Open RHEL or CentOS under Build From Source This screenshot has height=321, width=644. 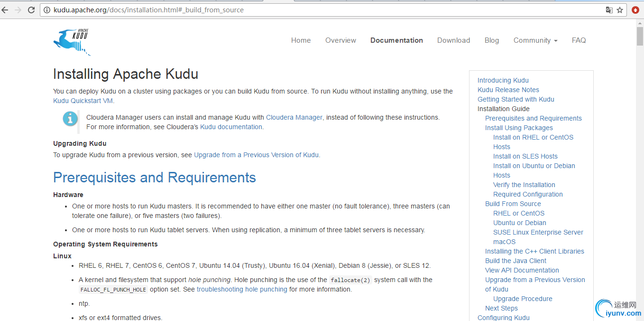(x=519, y=213)
